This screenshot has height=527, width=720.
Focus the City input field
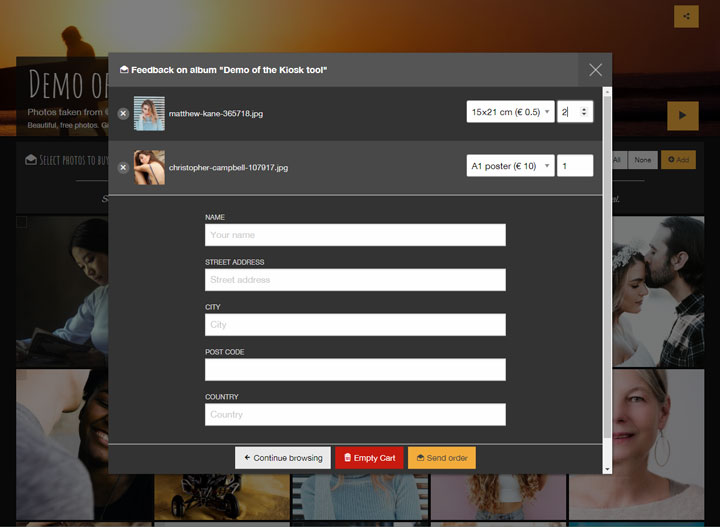pos(355,325)
